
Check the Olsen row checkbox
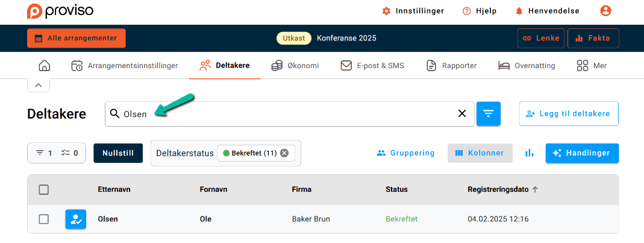pos(43,219)
